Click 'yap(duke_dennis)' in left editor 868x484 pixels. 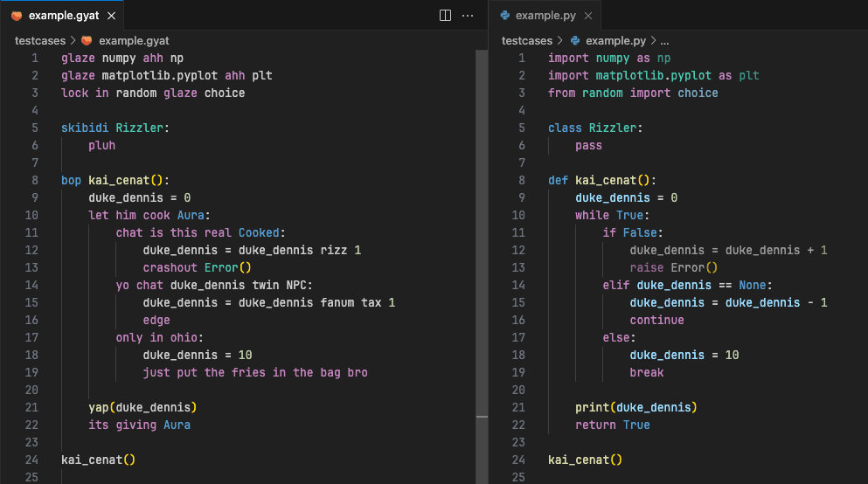click(x=142, y=408)
